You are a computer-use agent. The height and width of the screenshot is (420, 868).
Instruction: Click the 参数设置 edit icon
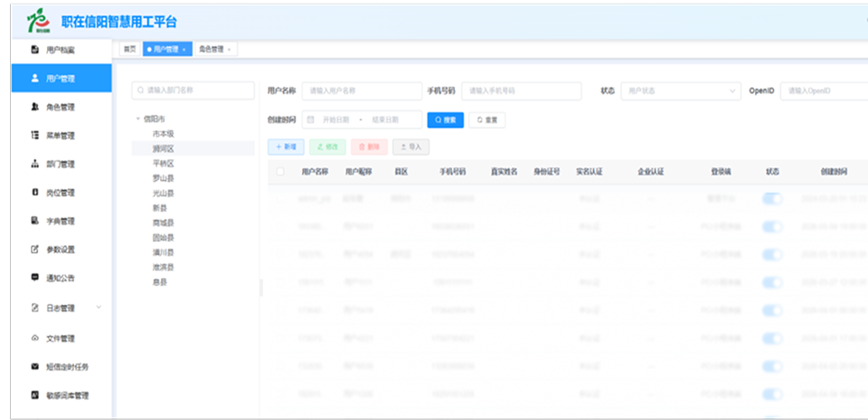click(34, 249)
